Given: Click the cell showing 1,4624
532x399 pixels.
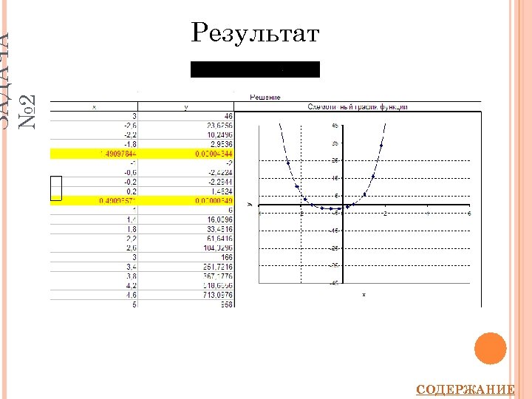Looking at the screenshot, I should [186, 191].
